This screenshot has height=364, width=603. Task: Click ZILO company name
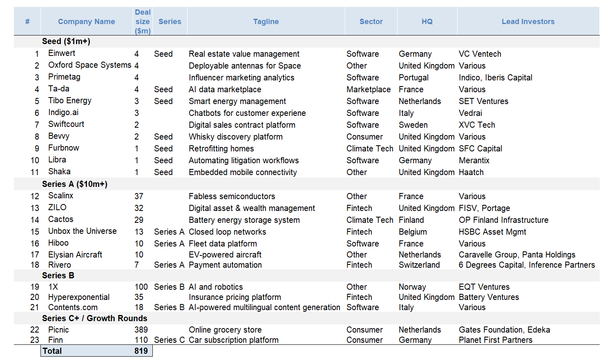(57, 207)
